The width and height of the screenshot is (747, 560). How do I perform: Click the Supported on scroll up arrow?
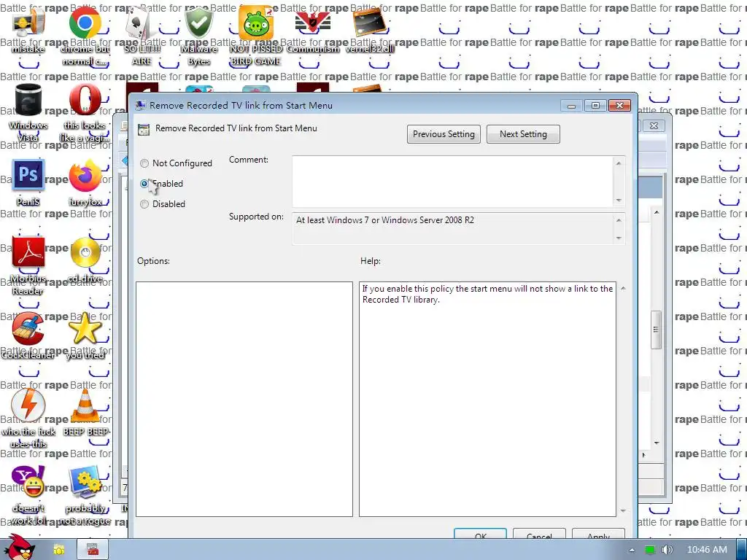[619, 220]
